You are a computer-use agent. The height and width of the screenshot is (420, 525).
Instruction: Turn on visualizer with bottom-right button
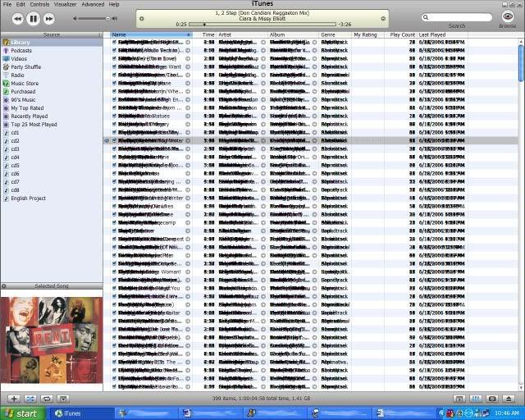[x=492, y=399]
